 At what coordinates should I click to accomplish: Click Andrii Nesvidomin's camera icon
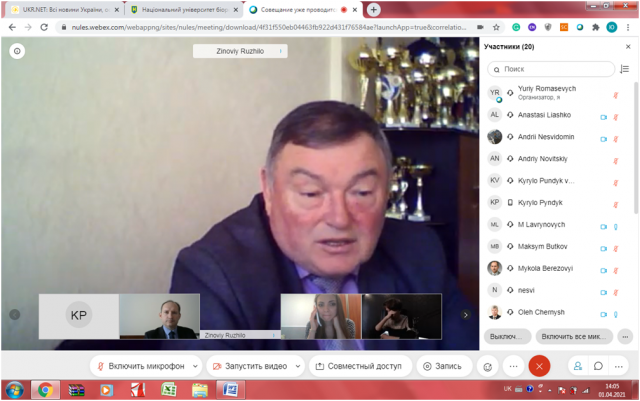[x=603, y=139]
